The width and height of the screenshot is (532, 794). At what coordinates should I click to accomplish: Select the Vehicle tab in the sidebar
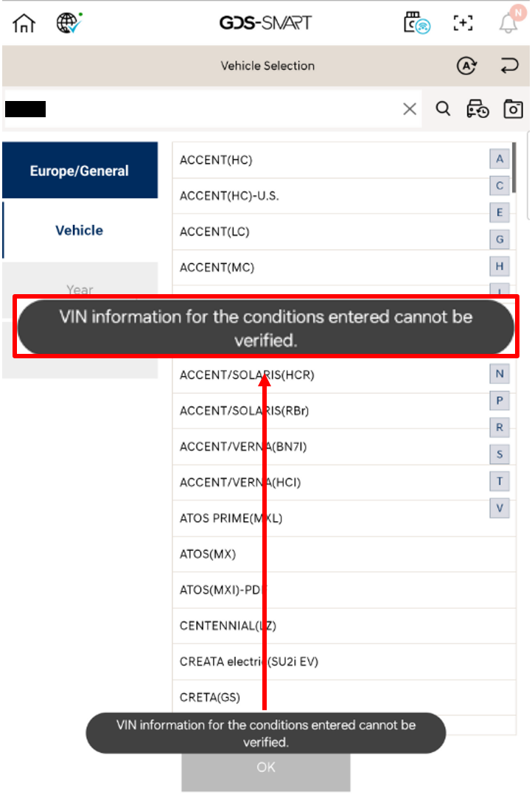tap(80, 230)
